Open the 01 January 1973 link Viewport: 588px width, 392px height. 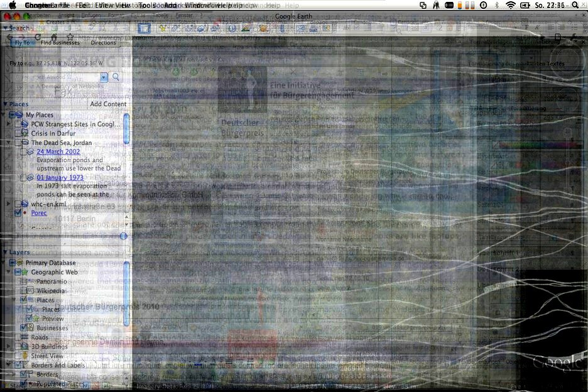tap(60, 177)
